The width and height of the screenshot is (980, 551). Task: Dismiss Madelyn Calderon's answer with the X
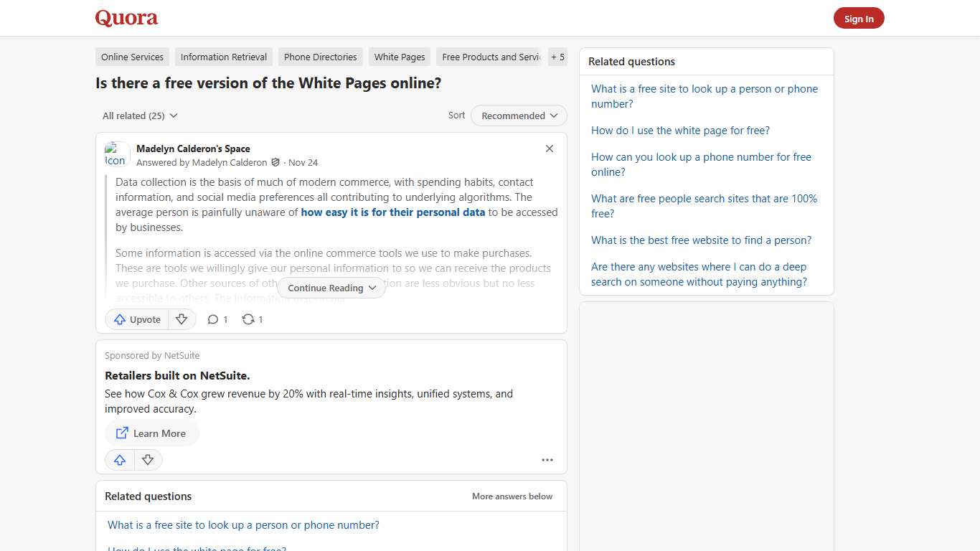pos(549,149)
